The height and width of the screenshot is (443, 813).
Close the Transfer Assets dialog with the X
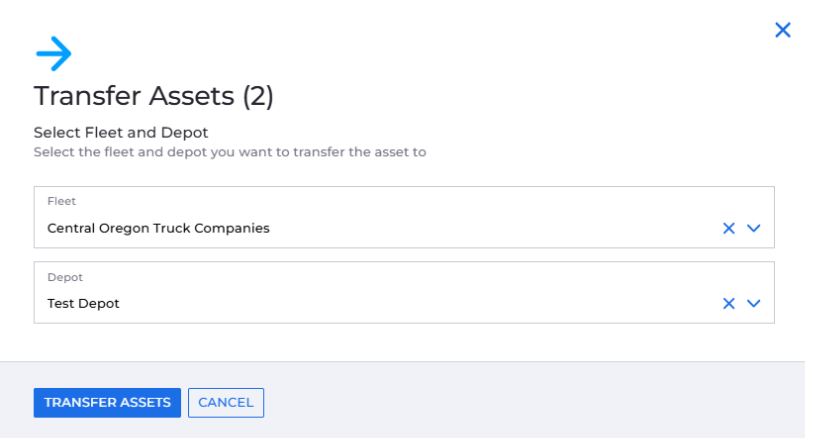(782, 30)
